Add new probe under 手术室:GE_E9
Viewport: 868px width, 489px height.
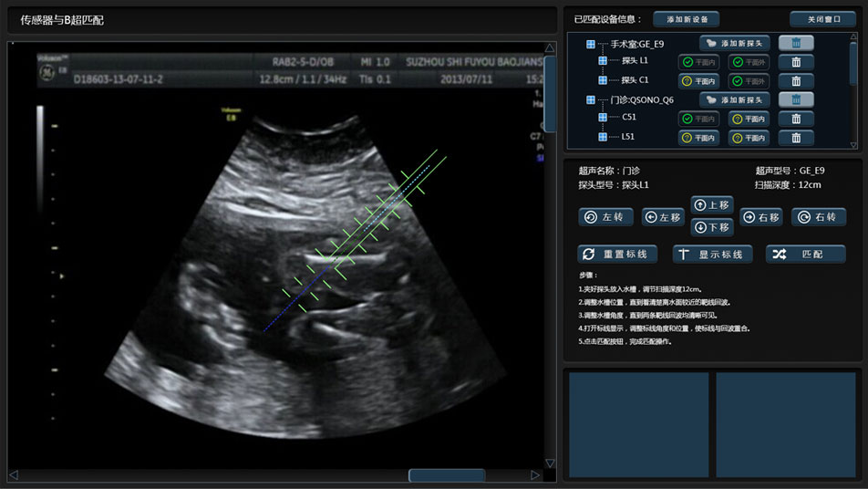pyautogui.click(x=735, y=43)
